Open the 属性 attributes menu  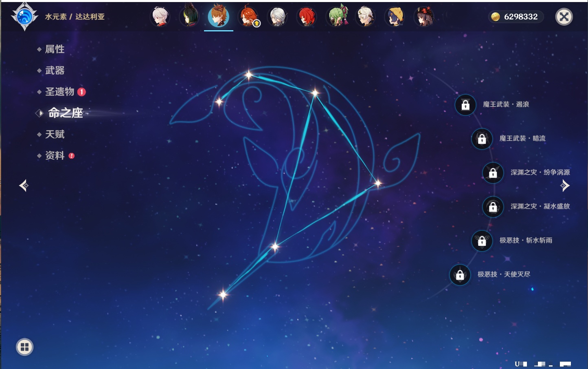[55, 49]
